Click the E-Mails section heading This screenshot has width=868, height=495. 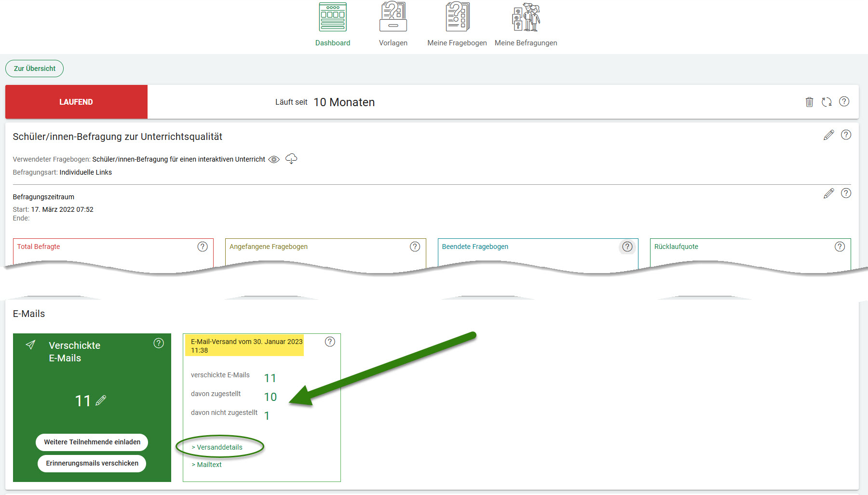pos(29,314)
